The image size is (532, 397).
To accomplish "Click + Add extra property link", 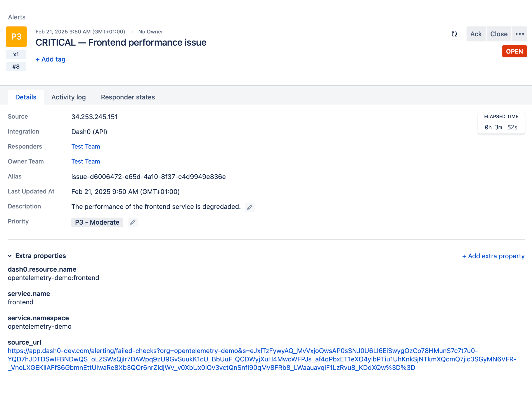I will tap(493, 256).
